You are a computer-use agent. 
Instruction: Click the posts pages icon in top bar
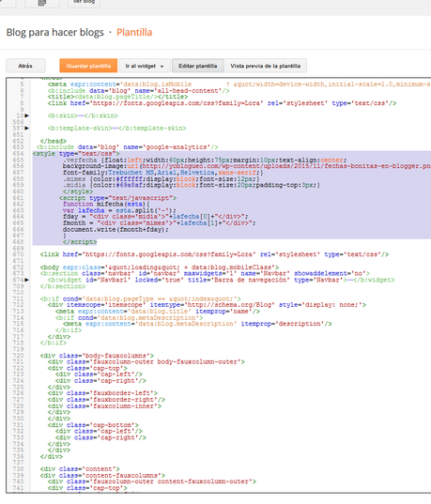pyautogui.click(x=42, y=3)
